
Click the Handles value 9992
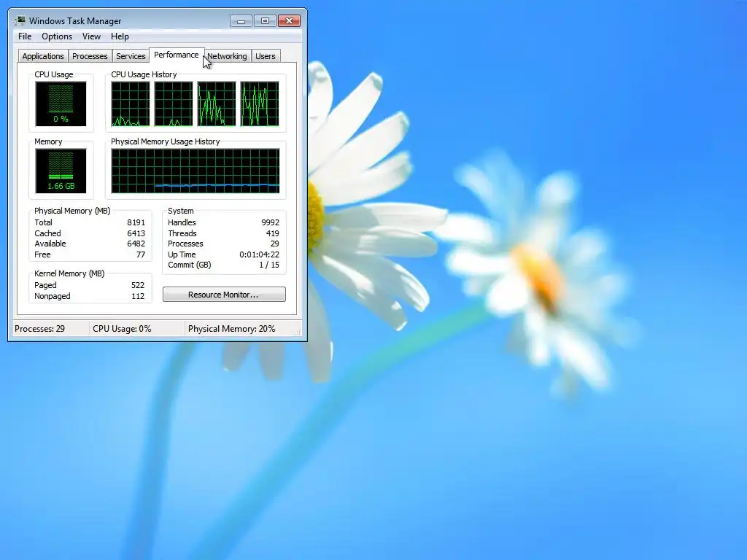(x=270, y=222)
